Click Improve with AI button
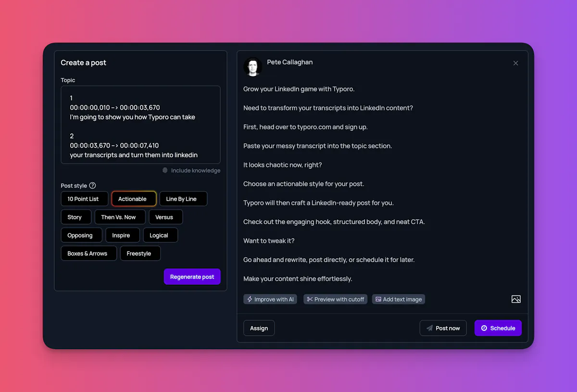577x392 pixels. (270, 299)
